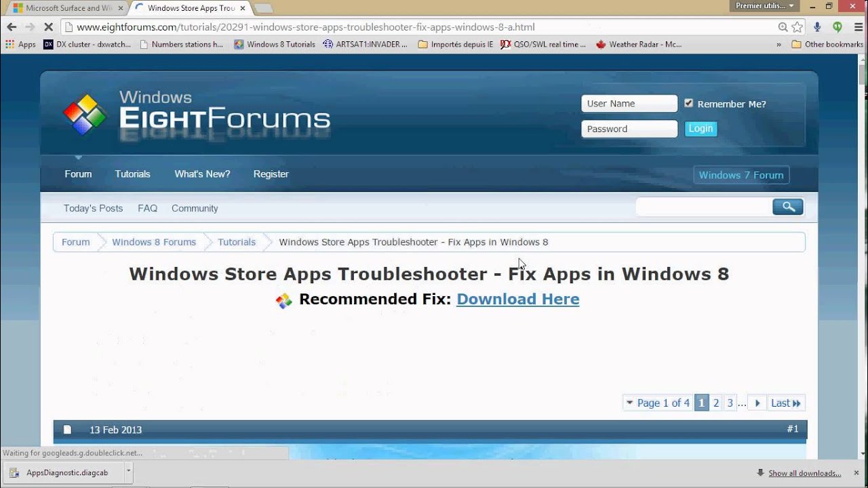The width and height of the screenshot is (868, 488).
Task: Click the zoom magnifier icon in address bar
Action: coord(783,27)
